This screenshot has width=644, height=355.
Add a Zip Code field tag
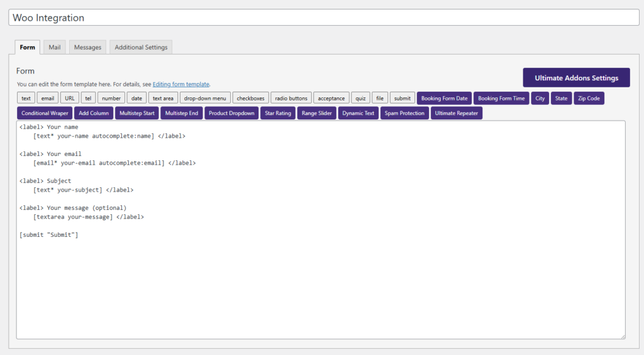(589, 98)
